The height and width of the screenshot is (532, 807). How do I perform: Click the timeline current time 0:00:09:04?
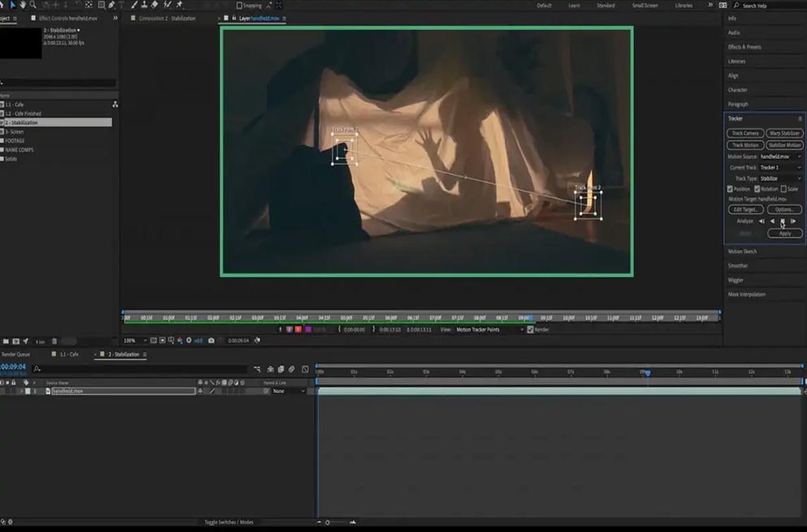tap(13, 367)
